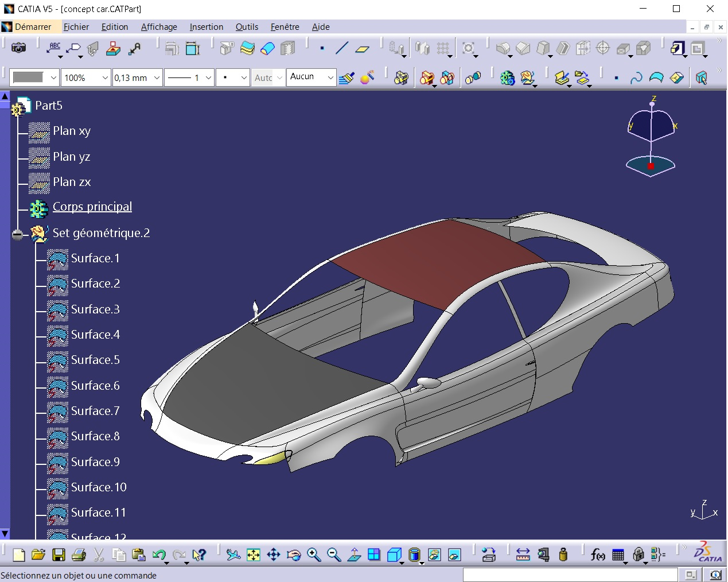Screen dimensions: 728x582
Task: Select the Line tool in the top toolbar
Action: pyautogui.click(x=342, y=48)
